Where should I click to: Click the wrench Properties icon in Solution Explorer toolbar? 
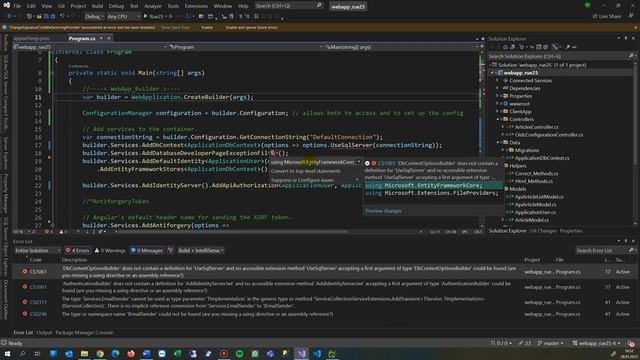coord(568,47)
